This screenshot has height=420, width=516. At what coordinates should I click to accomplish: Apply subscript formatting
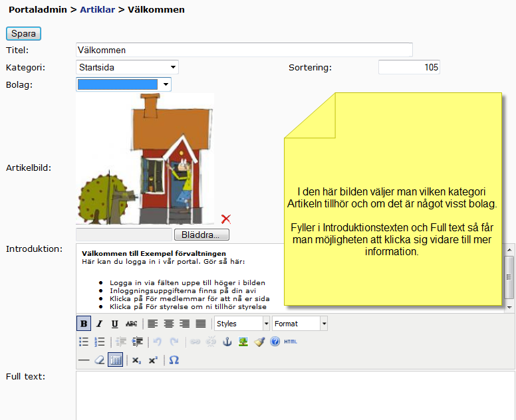click(136, 360)
